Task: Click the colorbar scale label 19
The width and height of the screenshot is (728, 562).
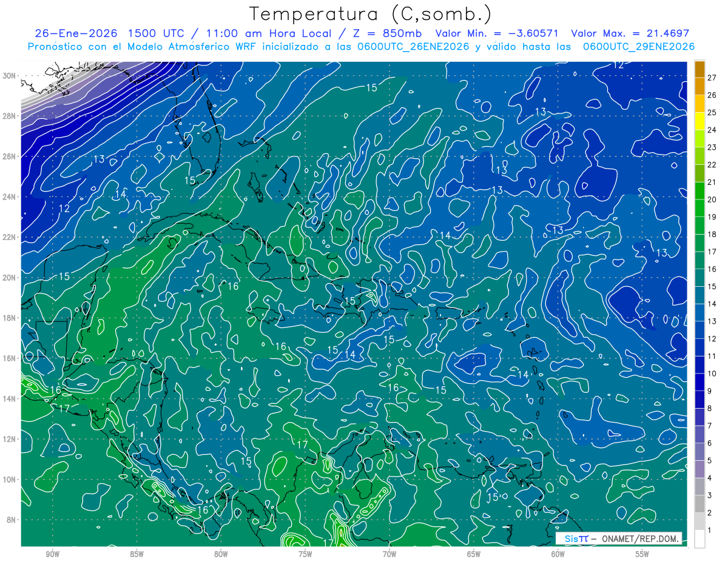Action: click(x=712, y=217)
